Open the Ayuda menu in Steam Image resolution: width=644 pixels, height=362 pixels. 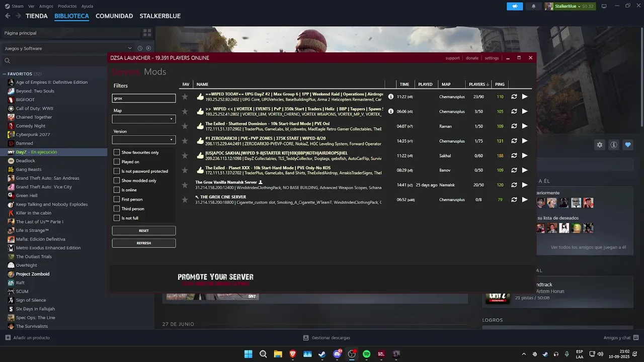point(87,6)
